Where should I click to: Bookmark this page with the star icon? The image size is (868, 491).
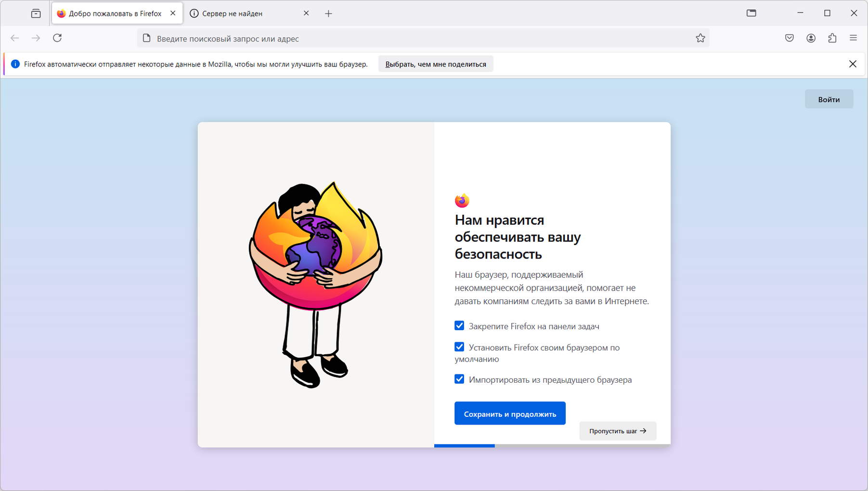pyautogui.click(x=700, y=38)
